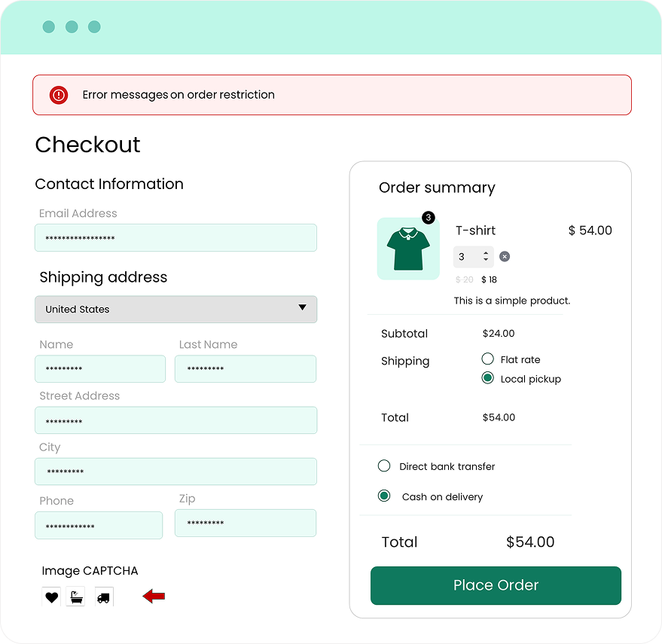Select the heart CAPTCHA image
Viewport: 662px width, 644px height.
tap(51, 597)
